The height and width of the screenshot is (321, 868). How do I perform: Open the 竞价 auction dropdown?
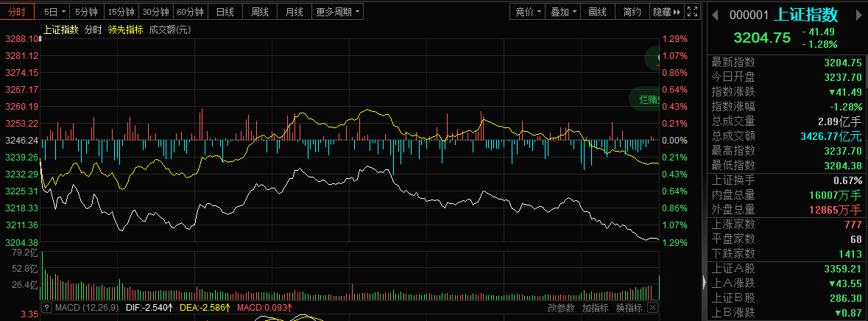(x=528, y=12)
